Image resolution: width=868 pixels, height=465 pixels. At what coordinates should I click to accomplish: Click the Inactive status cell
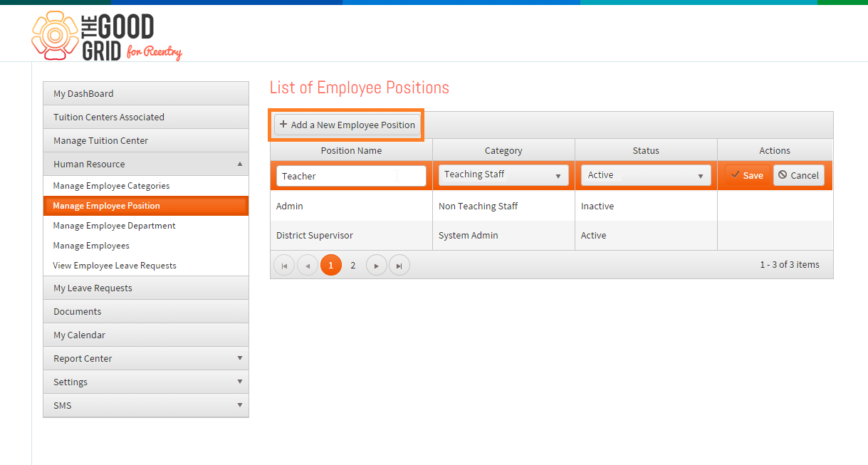coord(646,206)
